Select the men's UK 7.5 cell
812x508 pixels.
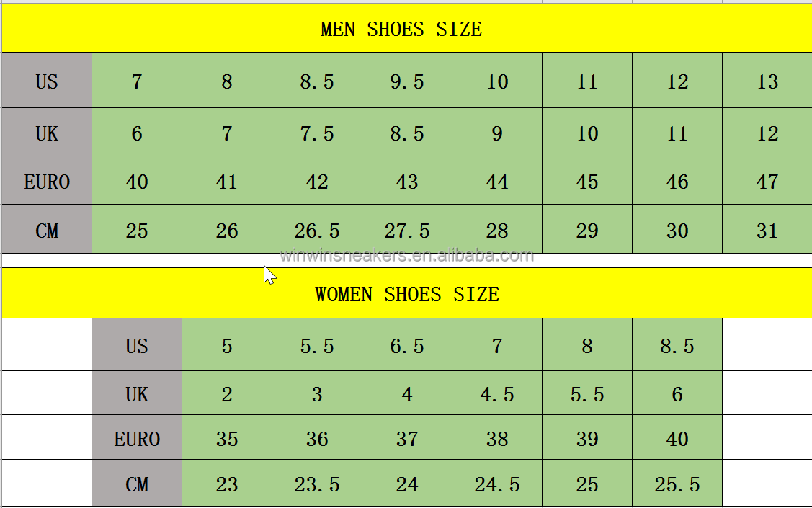[317, 133]
